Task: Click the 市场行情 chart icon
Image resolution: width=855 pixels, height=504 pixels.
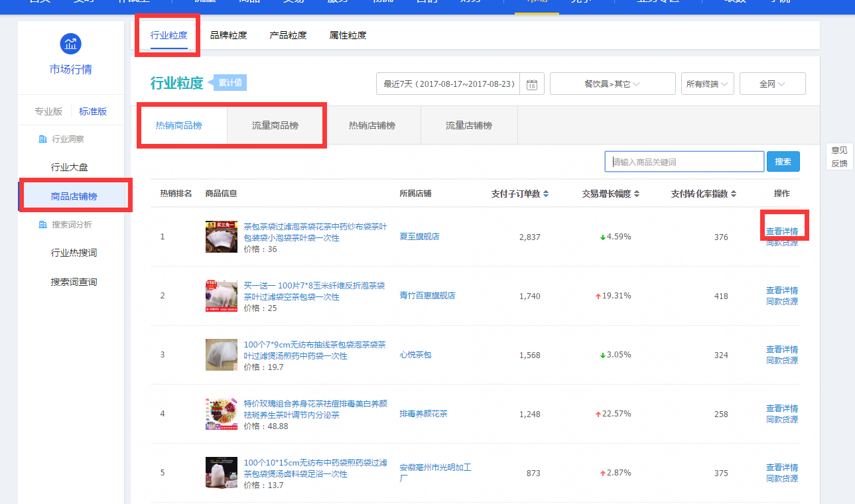Action: pos(70,44)
